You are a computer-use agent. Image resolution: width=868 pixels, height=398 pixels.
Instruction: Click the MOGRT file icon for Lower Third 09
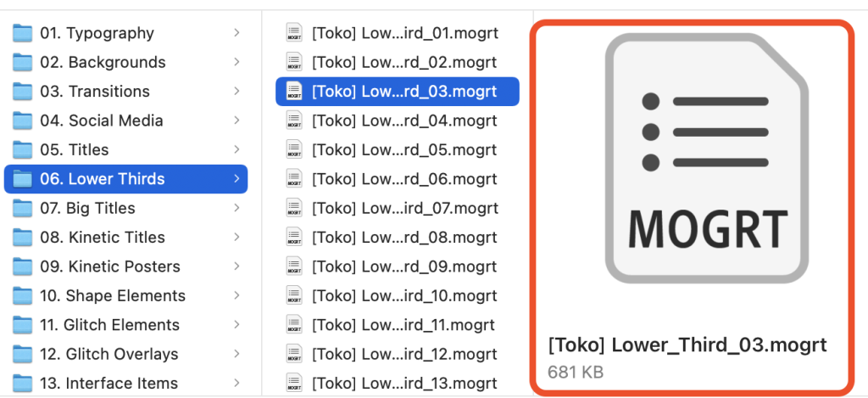pos(294,266)
